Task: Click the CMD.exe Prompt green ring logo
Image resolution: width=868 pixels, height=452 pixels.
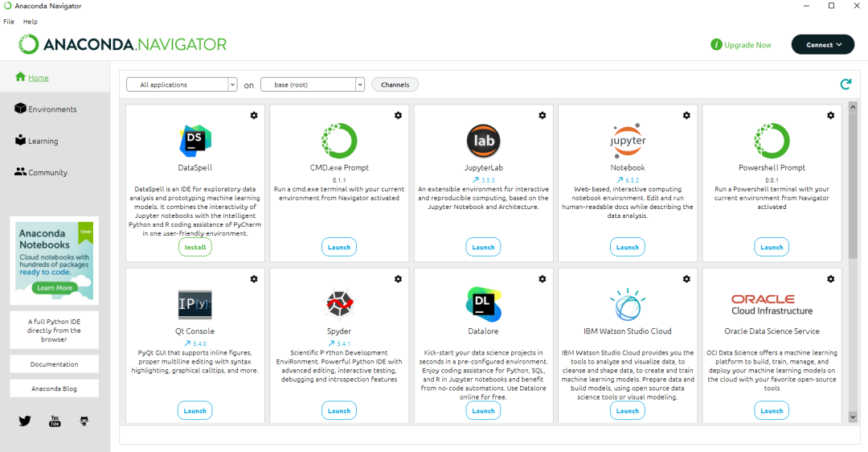Action: (x=339, y=141)
